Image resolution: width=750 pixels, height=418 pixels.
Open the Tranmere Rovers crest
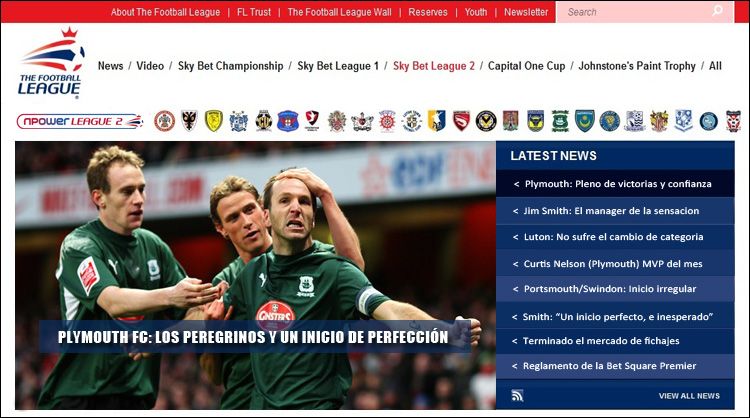coord(684,121)
